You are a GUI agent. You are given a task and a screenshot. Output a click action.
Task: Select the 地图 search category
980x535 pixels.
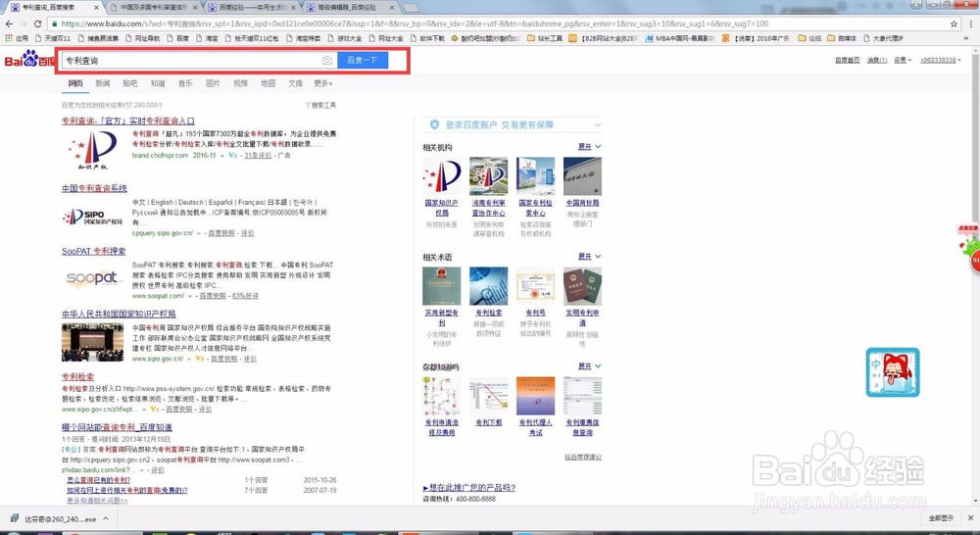click(x=269, y=83)
